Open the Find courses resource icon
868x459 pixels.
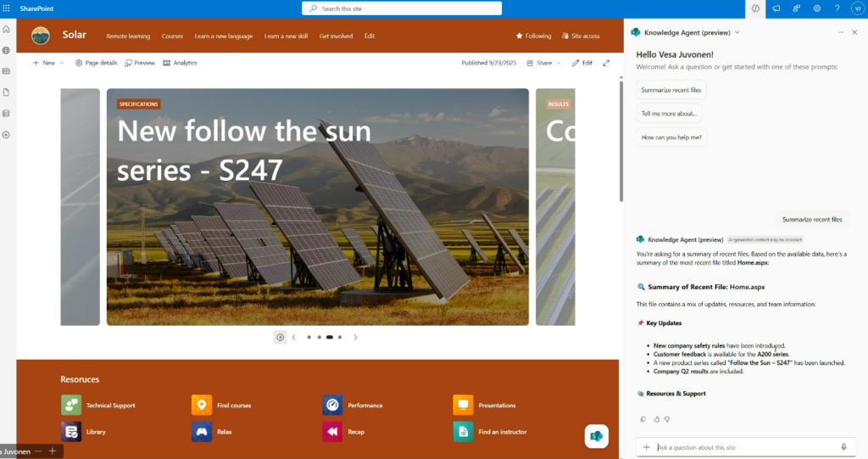(x=202, y=406)
